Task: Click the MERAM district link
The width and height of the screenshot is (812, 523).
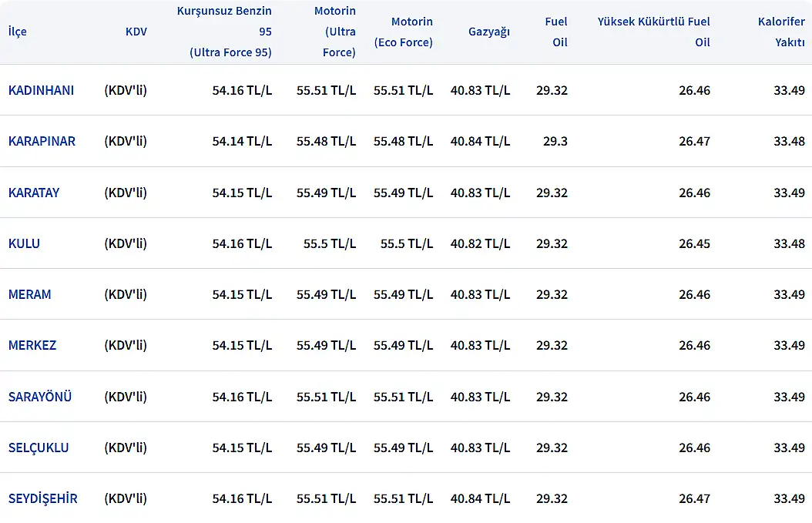Action: pyautogui.click(x=30, y=294)
